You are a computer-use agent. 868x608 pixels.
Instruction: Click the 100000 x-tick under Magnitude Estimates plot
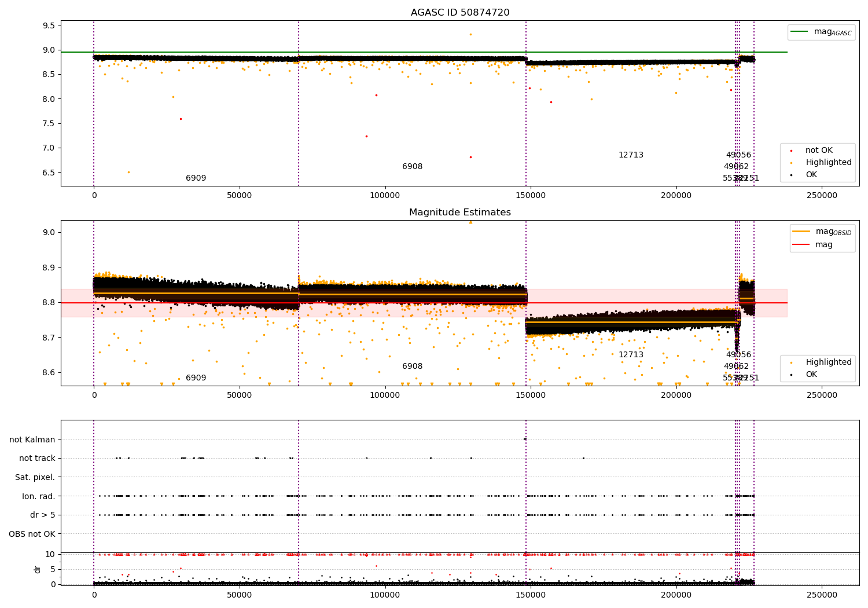[x=385, y=395]
